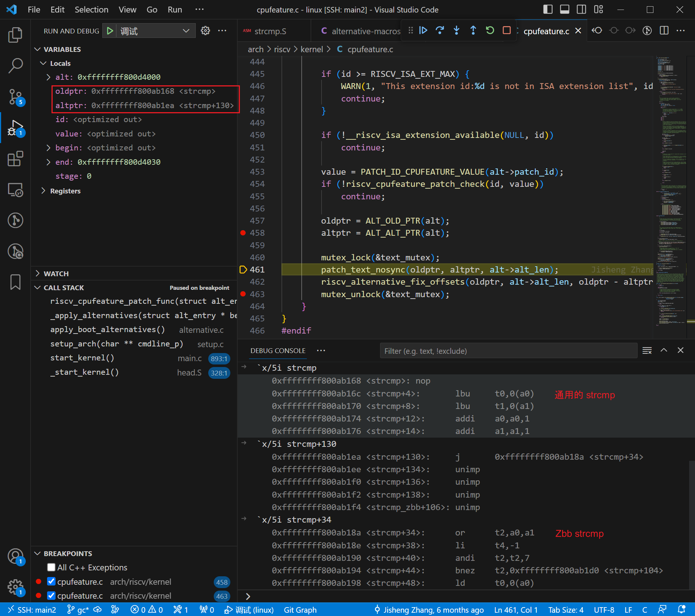Disable the cpufeature.c line 463 breakpoint
The height and width of the screenshot is (616, 695).
(52, 596)
